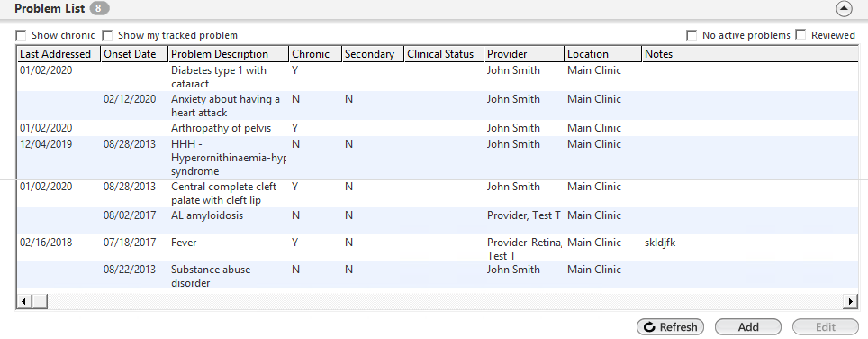The height and width of the screenshot is (339, 868).
Task: Sort by the Chronic column header
Action: [314, 54]
